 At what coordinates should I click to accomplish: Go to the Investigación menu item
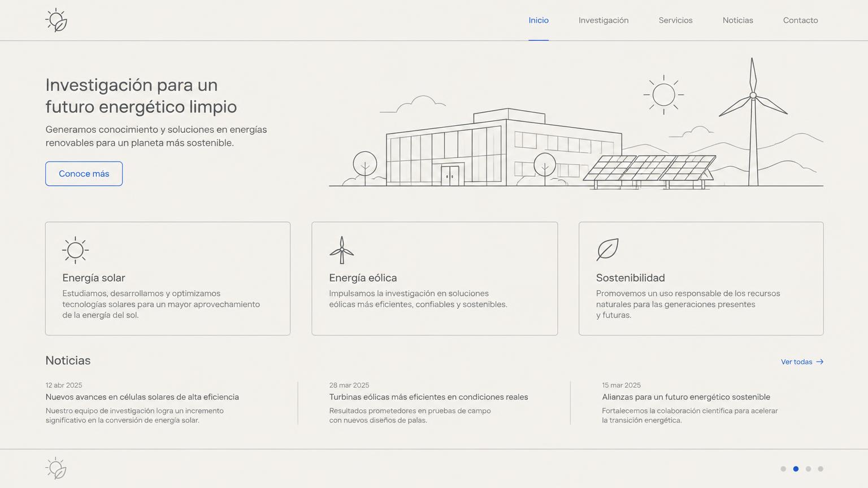click(x=604, y=20)
